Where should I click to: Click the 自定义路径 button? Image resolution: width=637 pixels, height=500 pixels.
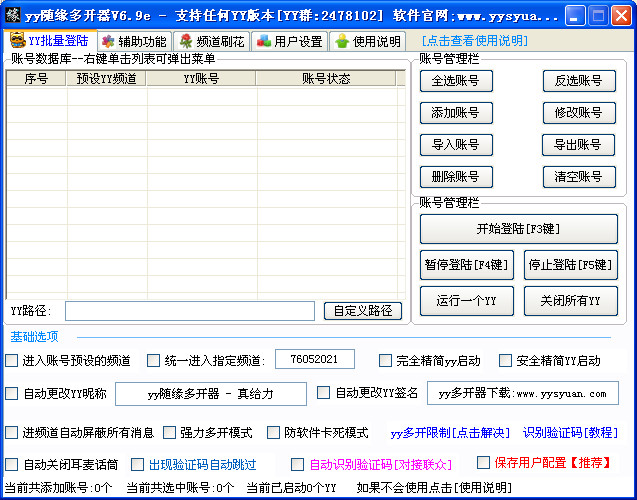coord(363,311)
